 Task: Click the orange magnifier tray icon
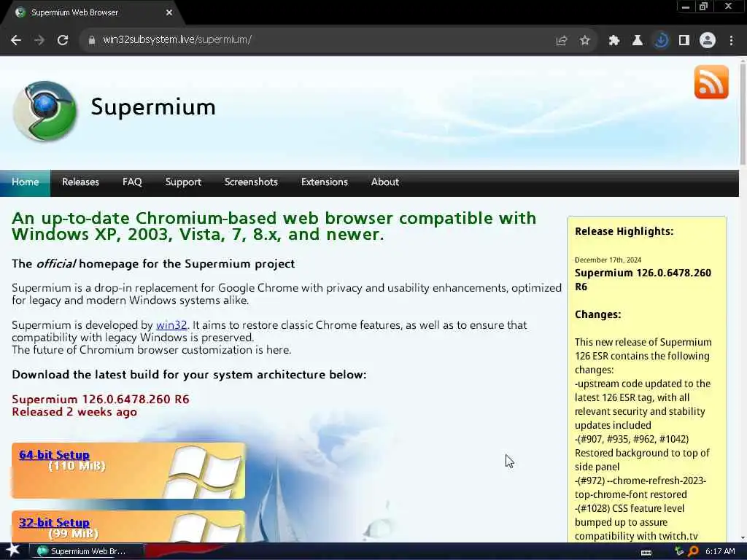pyautogui.click(x=693, y=551)
